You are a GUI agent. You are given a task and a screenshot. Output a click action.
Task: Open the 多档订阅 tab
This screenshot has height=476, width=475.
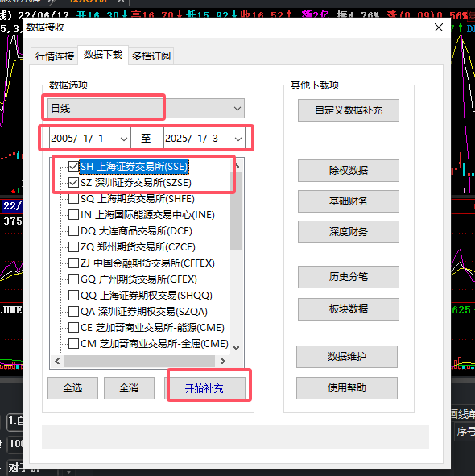click(x=151, y=56)
